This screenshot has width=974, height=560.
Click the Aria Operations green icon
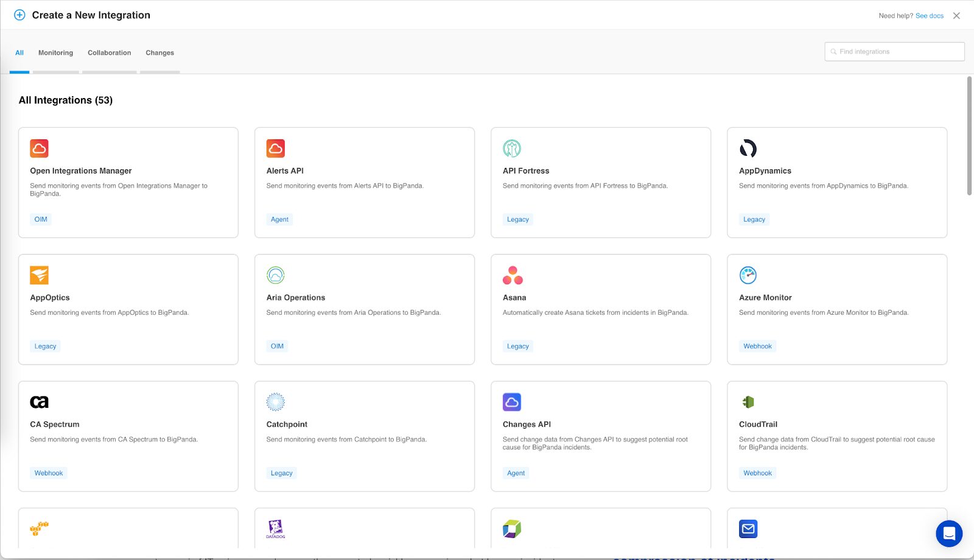(x=275, y=275)
